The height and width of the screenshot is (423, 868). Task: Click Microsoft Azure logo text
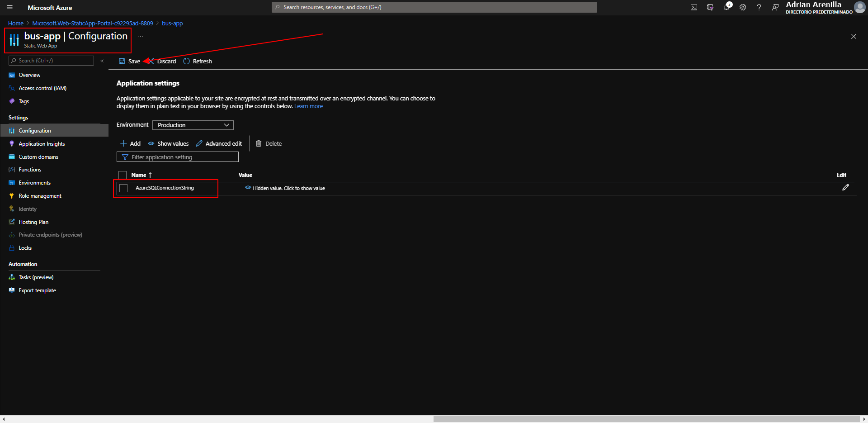50,8
